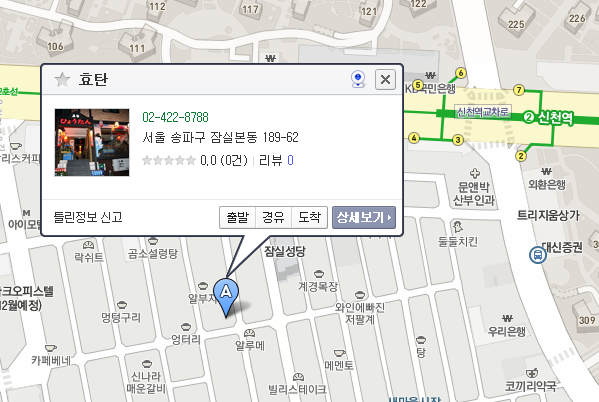Click the restaurant photo thumbnail
599x402 pixels.
click(92, 142)
